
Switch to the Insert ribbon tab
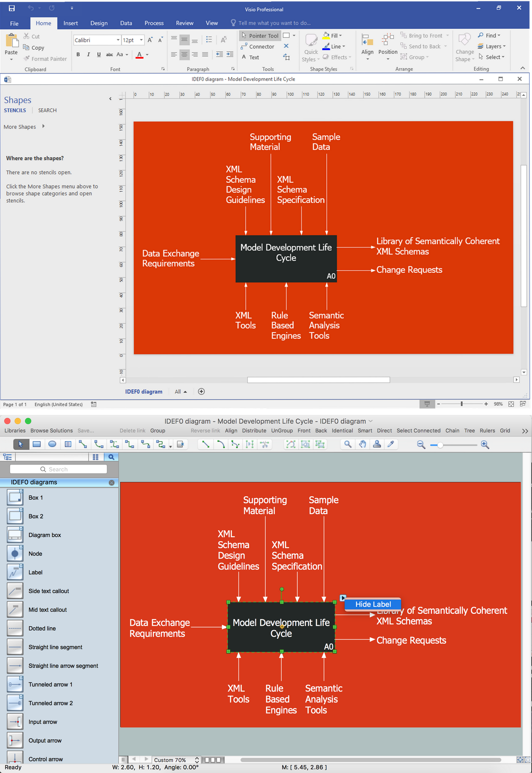click(x=70, y=23)
